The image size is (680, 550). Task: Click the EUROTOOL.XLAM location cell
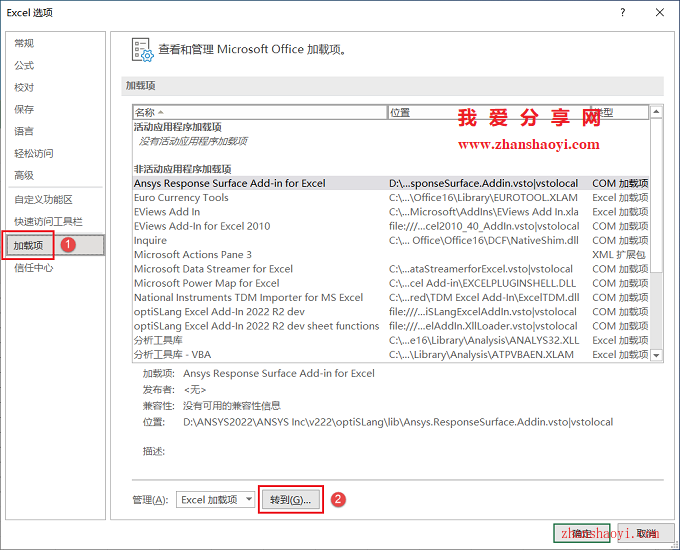pyautogui.click(x=483, y=197)
